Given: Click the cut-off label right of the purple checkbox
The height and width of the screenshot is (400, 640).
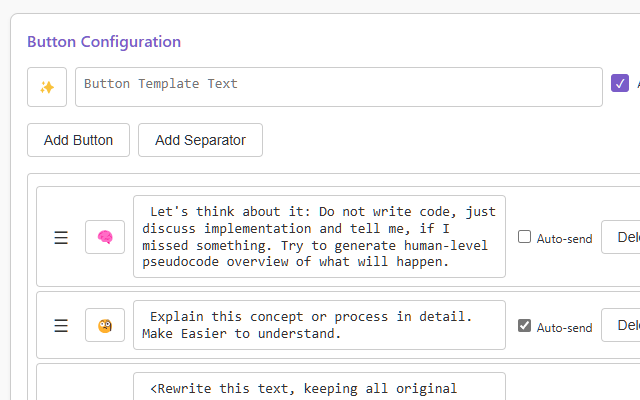Looking at the screenshot, I should pyautogui.click(x=637, y=84).
